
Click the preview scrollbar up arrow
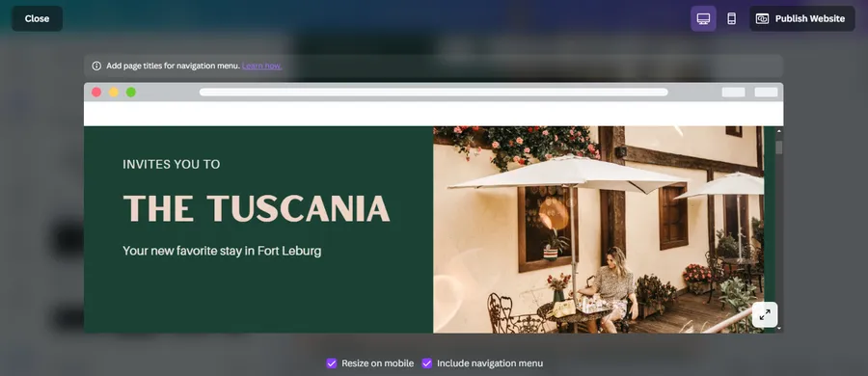point(779,131)
